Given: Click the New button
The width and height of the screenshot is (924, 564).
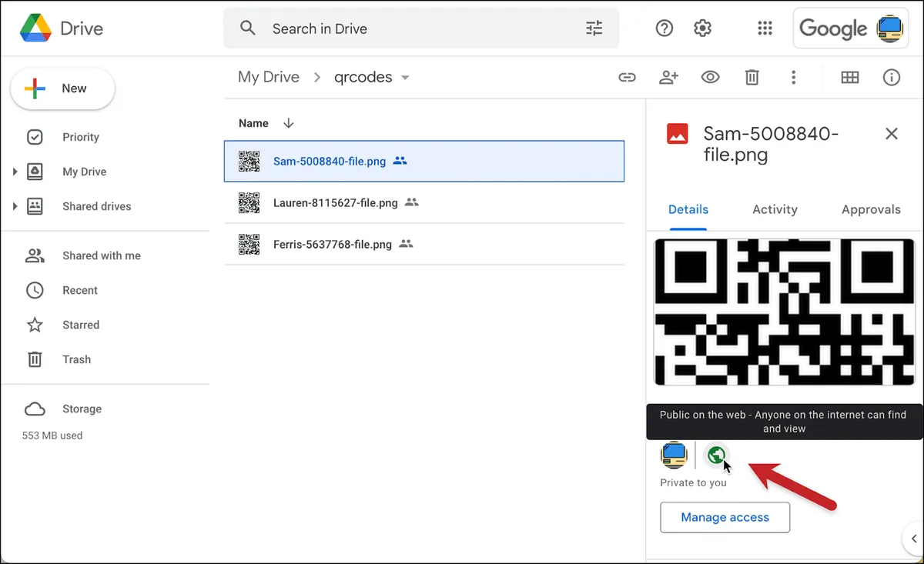Looking at the screenshot, I should coord(62,88).
